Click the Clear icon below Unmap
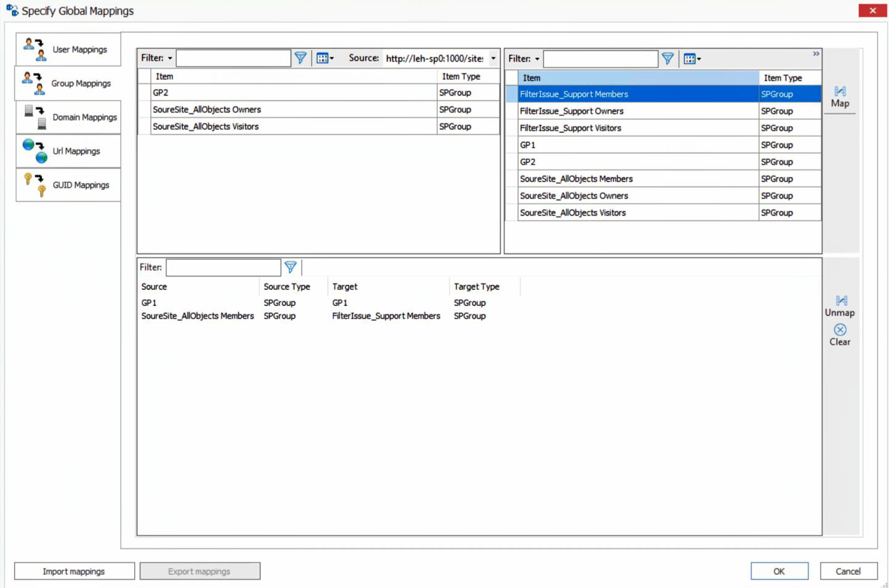The image size is (889, 588). click(840, 331)
